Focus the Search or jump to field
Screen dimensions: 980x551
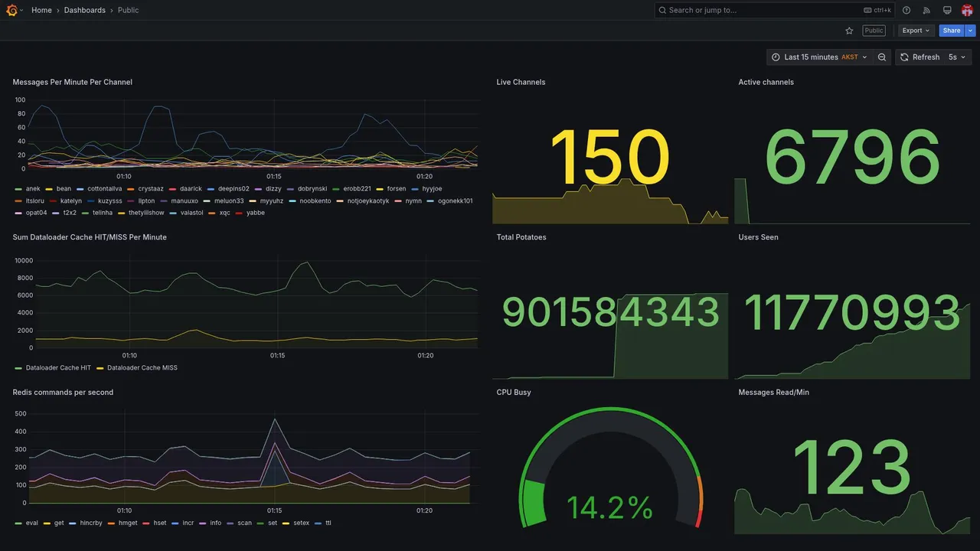pos(774,10)
